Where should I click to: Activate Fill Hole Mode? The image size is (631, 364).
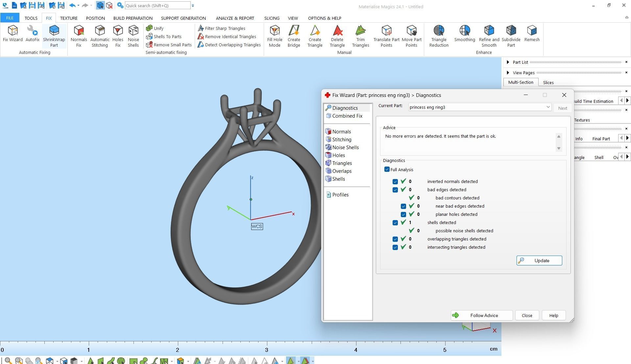tap(275, 36)
